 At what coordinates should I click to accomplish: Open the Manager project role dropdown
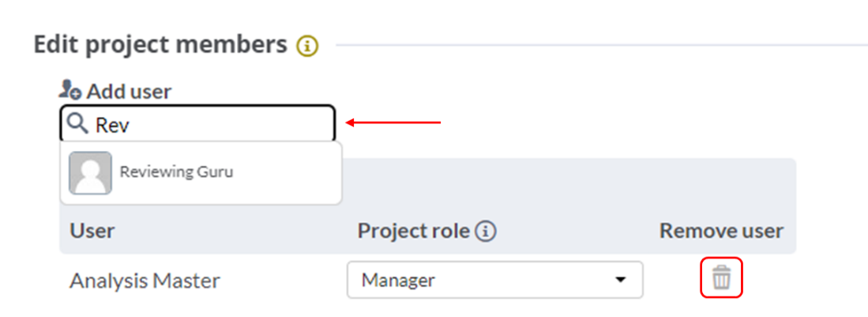click(494, 280)
